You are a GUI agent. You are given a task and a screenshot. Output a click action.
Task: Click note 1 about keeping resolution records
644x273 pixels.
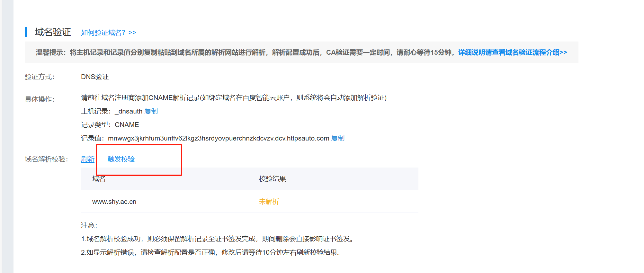(x=218, y=239)
